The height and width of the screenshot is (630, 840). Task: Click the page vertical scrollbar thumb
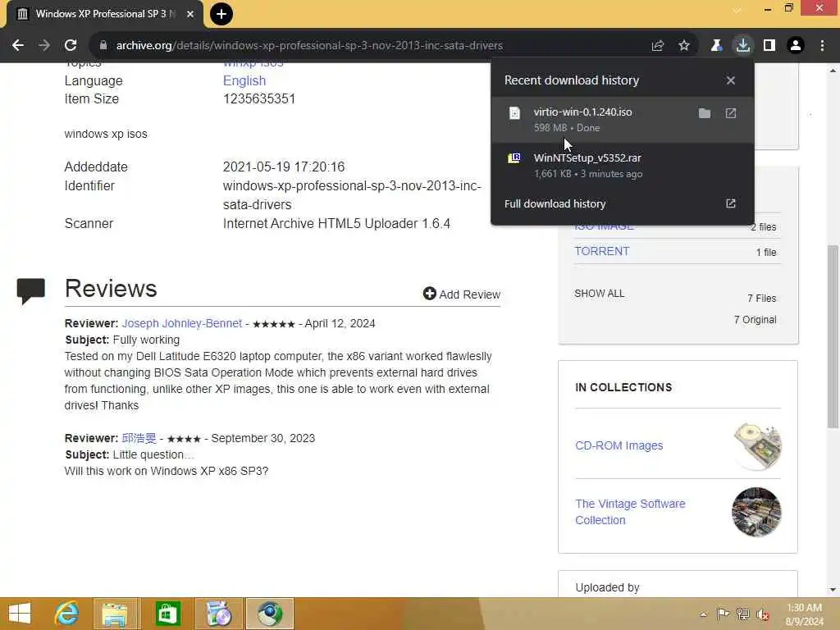(833, 336)
